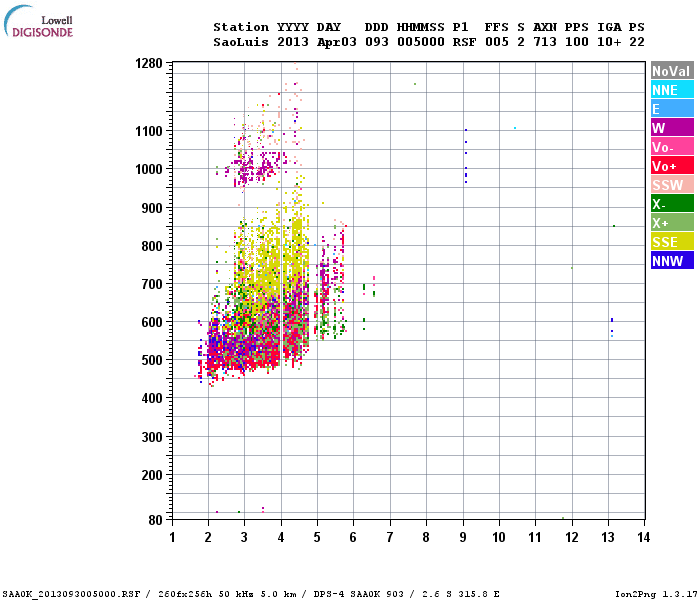Click the RSF value under P1
700x600 pixels.
(464, 42)
